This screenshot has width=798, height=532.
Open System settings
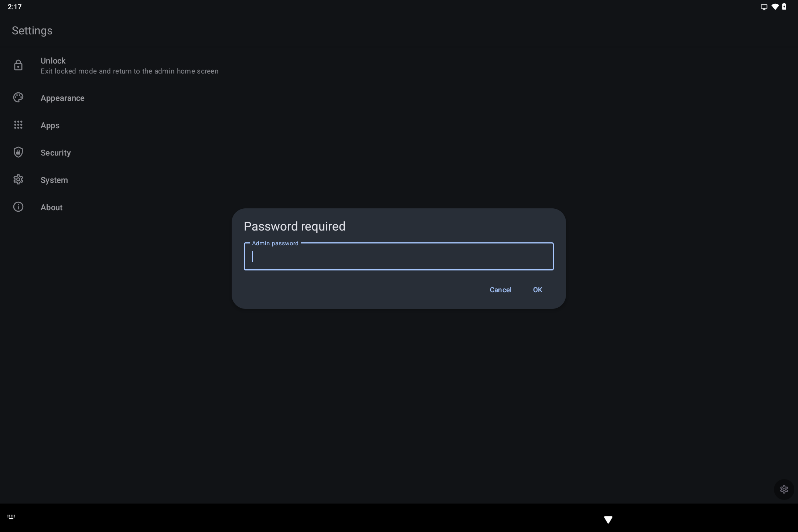point(399,180)
